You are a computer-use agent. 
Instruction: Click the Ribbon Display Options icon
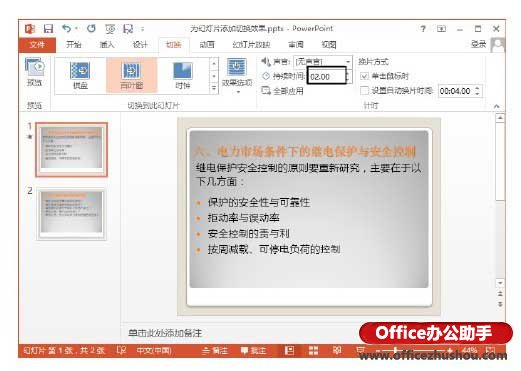coord(441,29)
